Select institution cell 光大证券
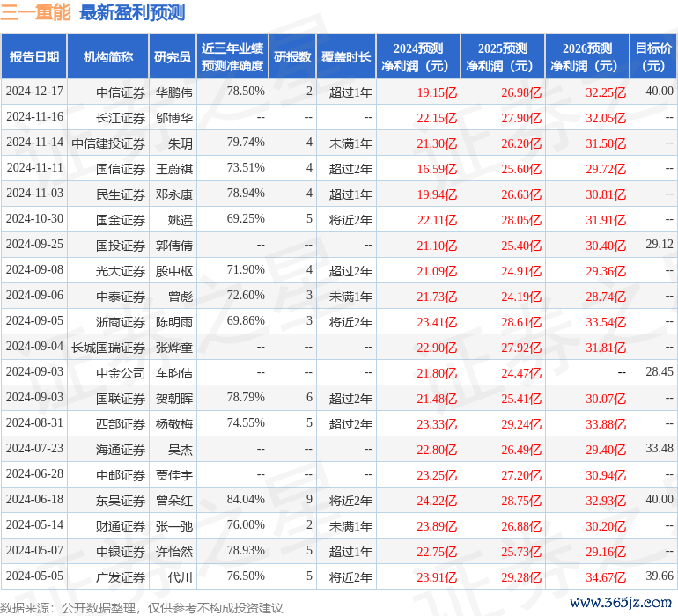Image resolution: width=678 pixels, height=616 pixels. point(121,271)
